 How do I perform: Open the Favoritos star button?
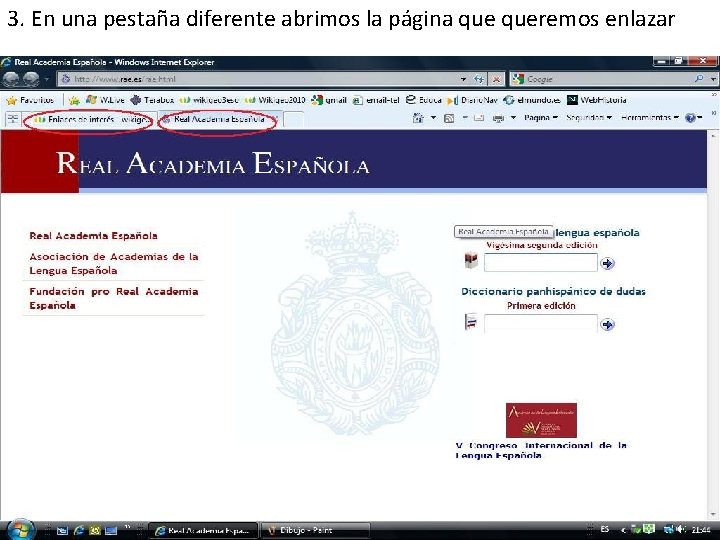[30, 100]
